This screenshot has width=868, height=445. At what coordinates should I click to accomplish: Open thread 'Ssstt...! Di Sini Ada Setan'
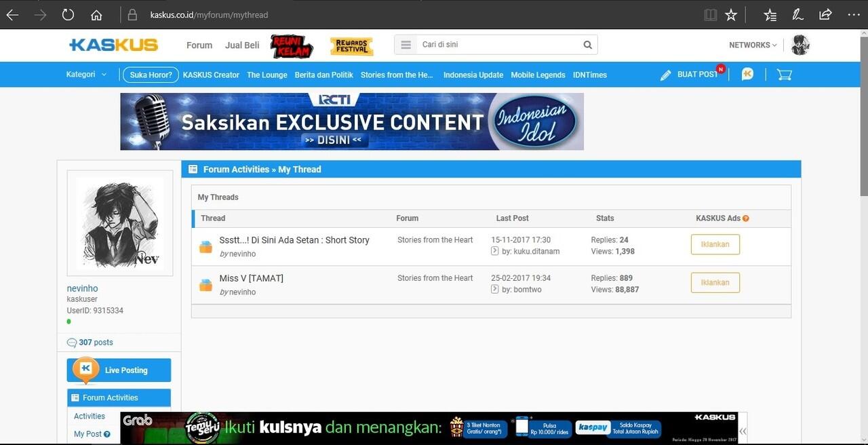[x=294, y=240]
